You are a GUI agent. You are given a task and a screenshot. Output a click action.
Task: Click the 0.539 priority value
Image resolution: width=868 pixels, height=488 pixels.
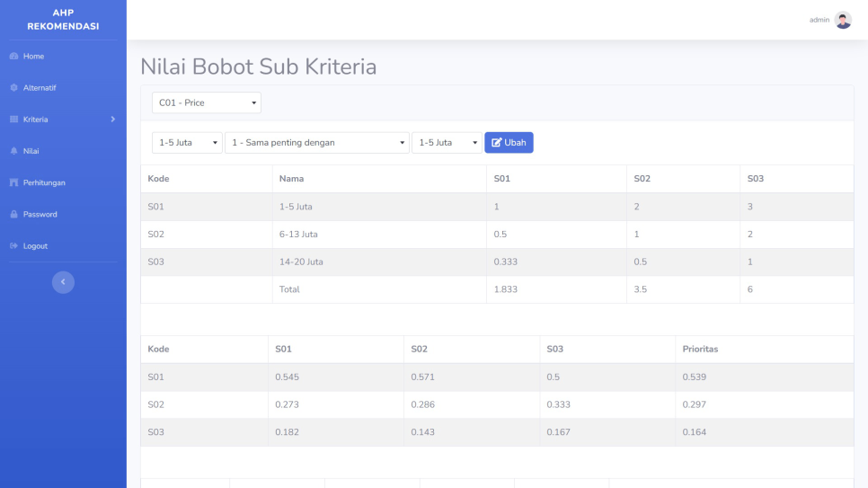[x=695, y=377]
